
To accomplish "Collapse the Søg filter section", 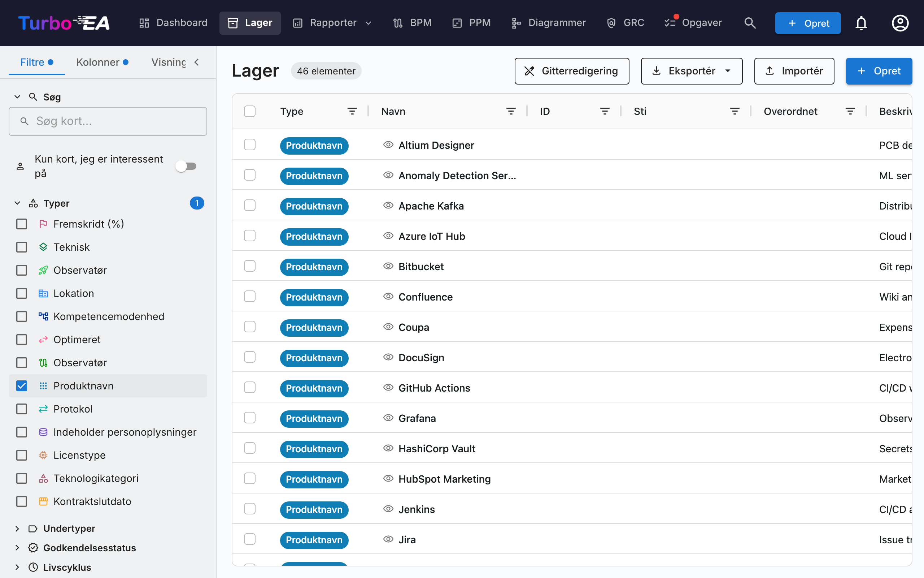I will click(17, 97).
